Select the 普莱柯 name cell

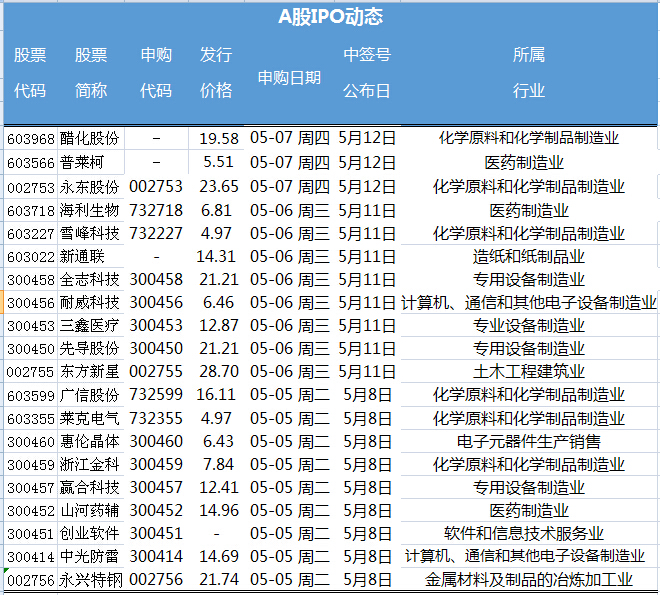tap(82, 162)
